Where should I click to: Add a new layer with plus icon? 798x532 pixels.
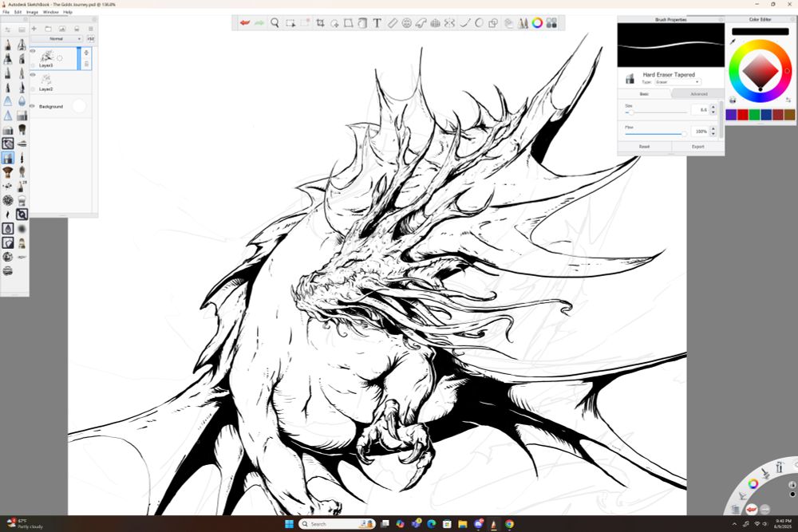coord(34,29)
